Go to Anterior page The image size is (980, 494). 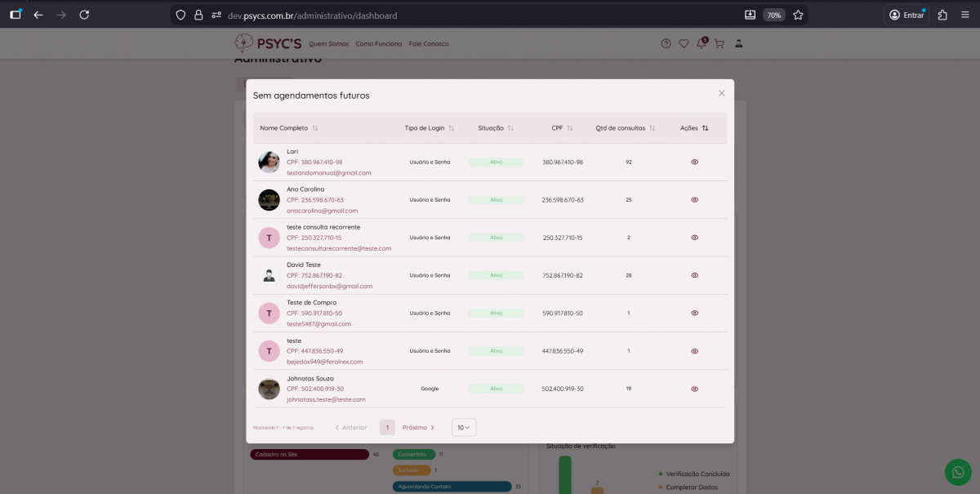click(350, 427)
